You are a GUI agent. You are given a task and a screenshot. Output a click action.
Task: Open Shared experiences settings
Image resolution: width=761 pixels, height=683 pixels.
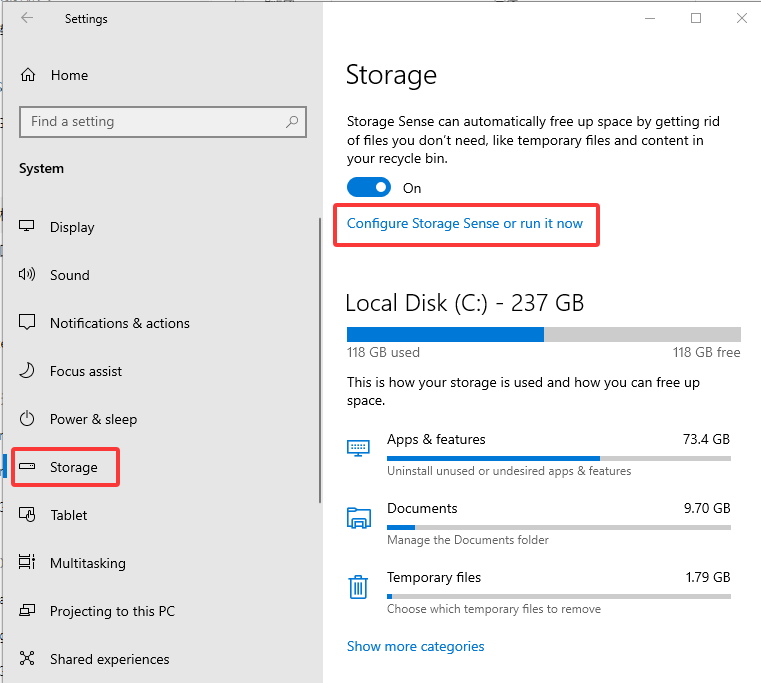point(109,659)
